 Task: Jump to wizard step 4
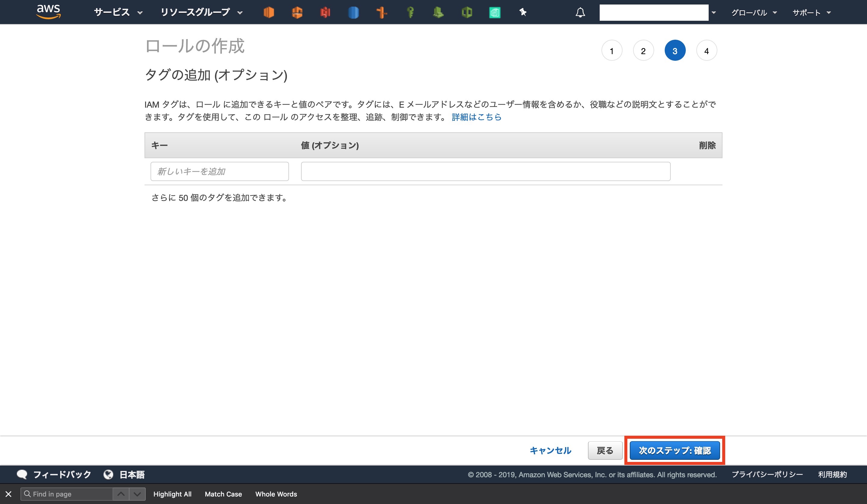click(x=706, y=51)
